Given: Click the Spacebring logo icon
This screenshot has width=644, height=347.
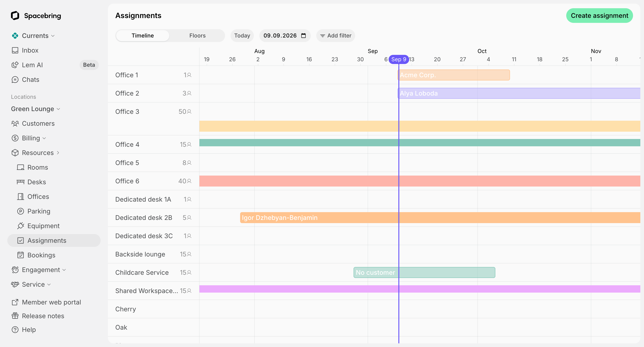Looking at the screenshot, I should click(x=15, y=16).
